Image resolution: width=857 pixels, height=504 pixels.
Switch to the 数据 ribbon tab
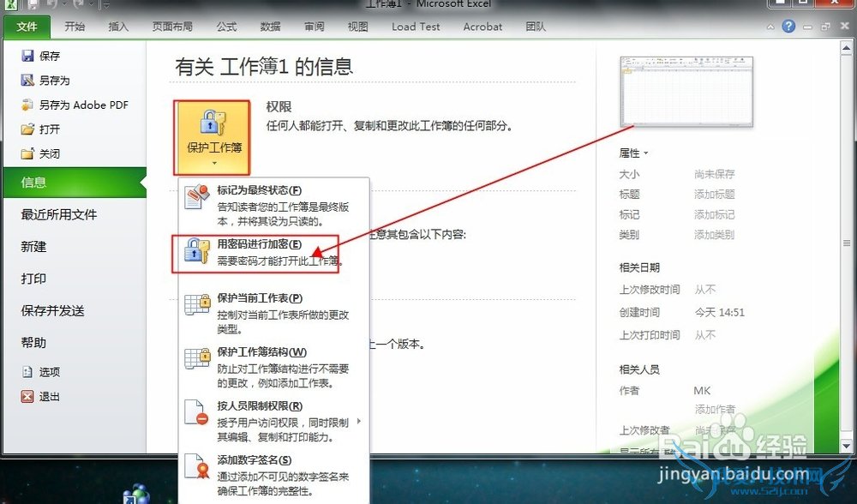[x=270, y=27]
